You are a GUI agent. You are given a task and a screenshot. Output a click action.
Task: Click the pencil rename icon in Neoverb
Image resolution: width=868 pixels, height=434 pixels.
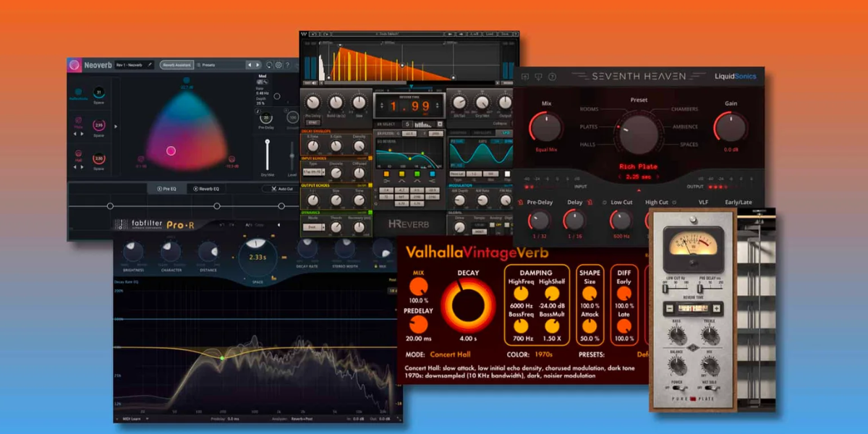[x=150, y=64]
